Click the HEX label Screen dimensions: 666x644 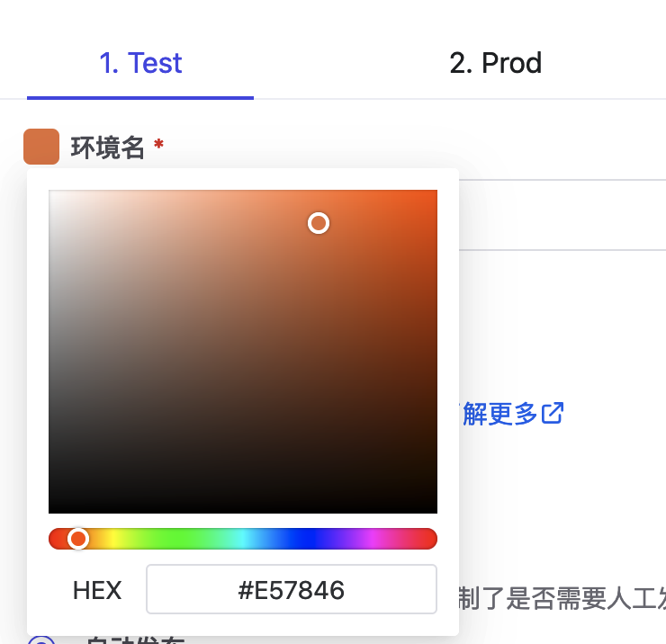97,590
